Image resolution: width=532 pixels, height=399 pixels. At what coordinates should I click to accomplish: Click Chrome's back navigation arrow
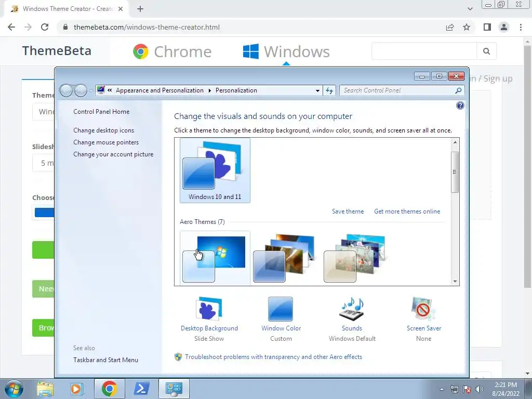coord(11,27)
